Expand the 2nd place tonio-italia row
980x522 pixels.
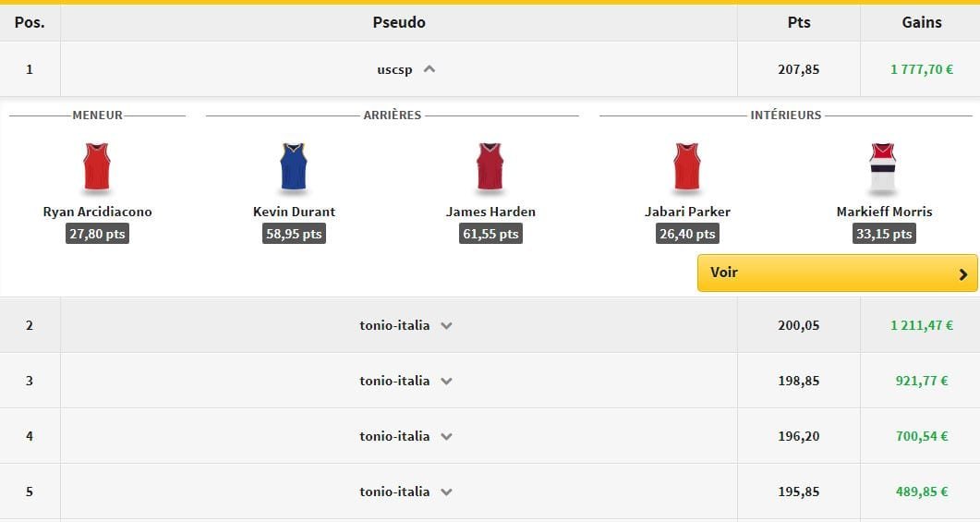tap(446, 325)
